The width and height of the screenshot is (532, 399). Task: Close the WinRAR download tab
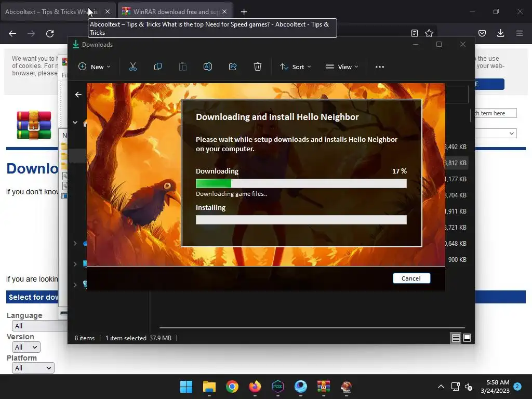pyautogui.click(x=224, y=11)
